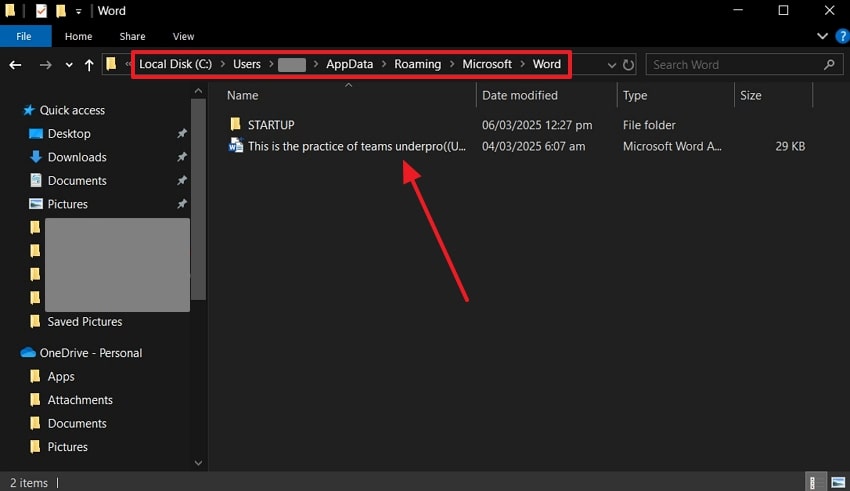The image size is (850, 491).
Task: Click navigation pane scroll up arrow
Action: pyautogui.click(x=198, y=91)
